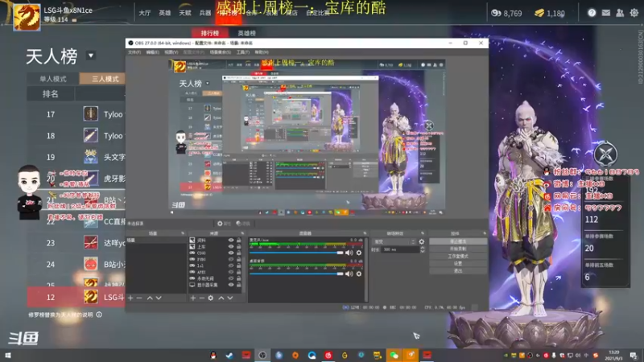Open OBS 工具(T) menu
This screenshot has height=362, width=644.
click(x=243, y=52)
